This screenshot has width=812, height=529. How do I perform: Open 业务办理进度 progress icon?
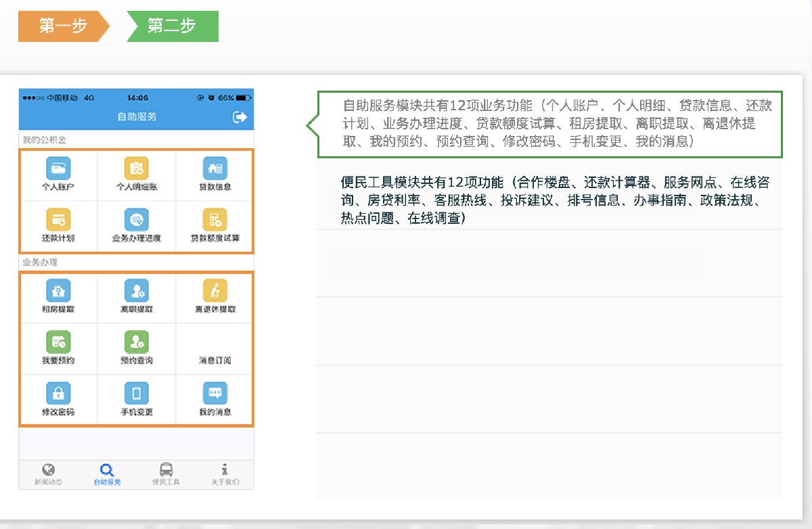point(137,220)
